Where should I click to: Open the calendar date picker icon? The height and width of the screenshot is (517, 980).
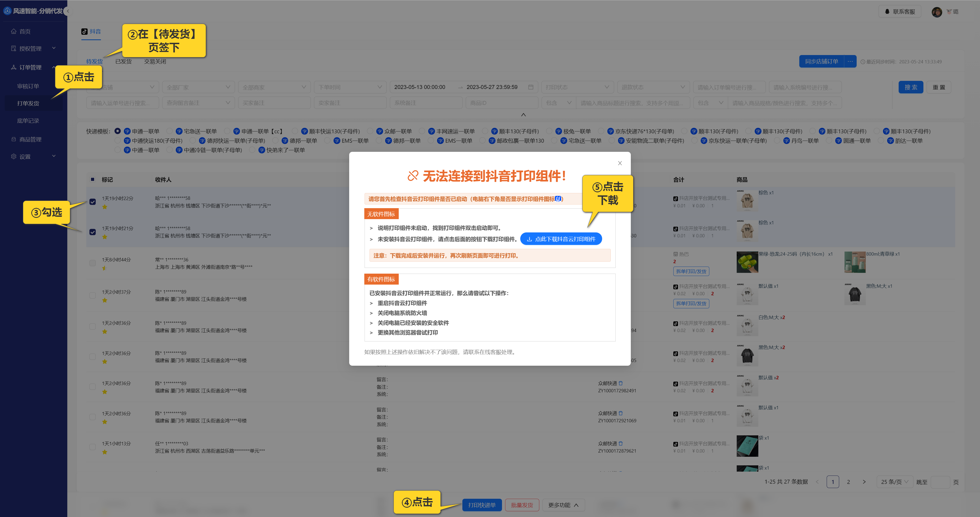coord(531,87)
